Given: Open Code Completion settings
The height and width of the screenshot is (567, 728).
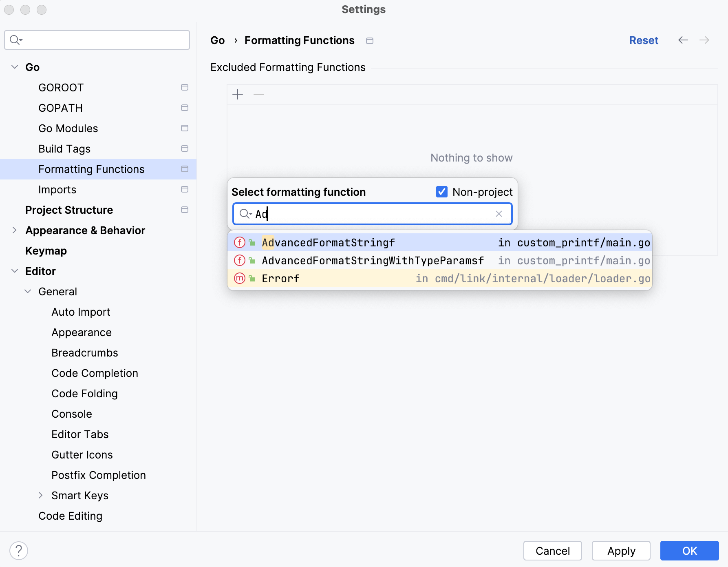Looking at the screenshot, I should 95,373.
